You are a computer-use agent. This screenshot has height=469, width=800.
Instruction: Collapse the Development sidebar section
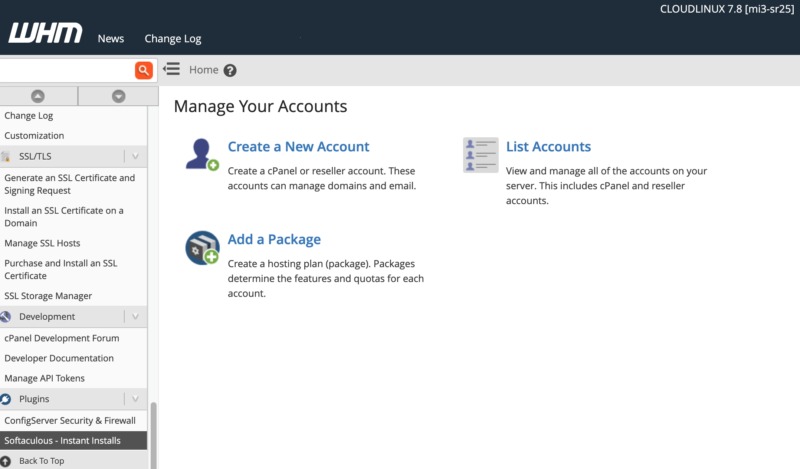coord(135,317)
